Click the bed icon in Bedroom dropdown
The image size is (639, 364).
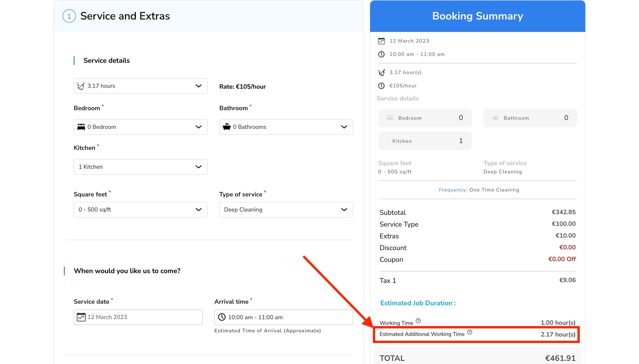(x=81, y=127)
